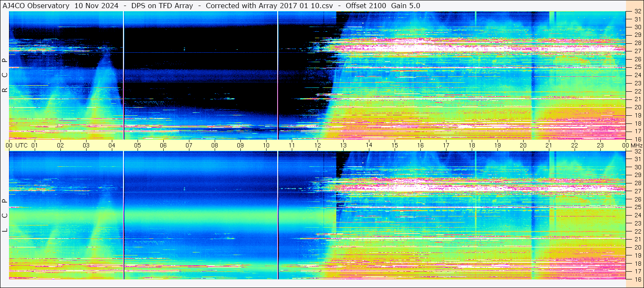This screenshot has width=644, height=288.
Task: Select the 01 hour label on time axis
Action: (35, 145)
